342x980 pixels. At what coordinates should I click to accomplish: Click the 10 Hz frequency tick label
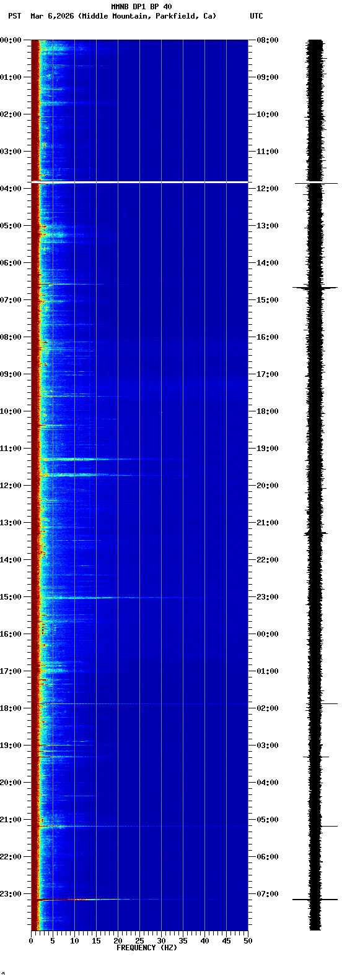tap(74, 941)
